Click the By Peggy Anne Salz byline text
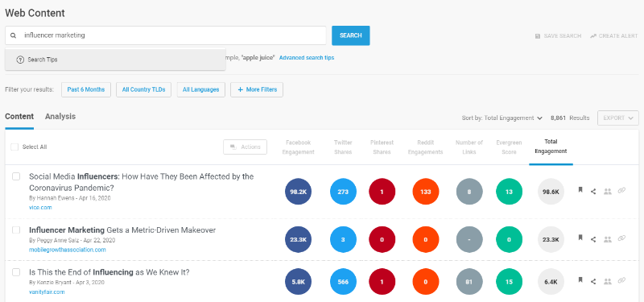Image resolution: width=644 pixels, height=302 pixels. tap(72, 240)
